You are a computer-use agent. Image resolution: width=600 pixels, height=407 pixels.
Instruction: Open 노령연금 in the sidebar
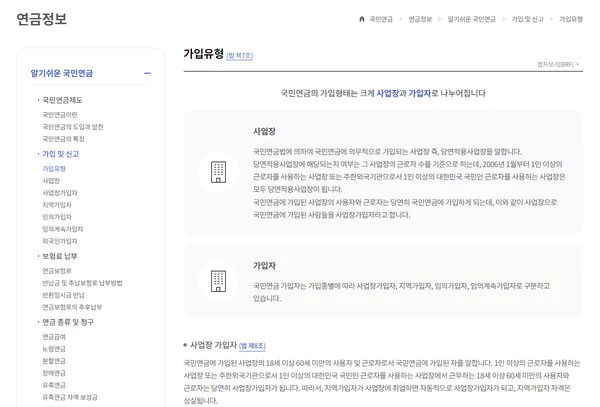coord(54,349)
